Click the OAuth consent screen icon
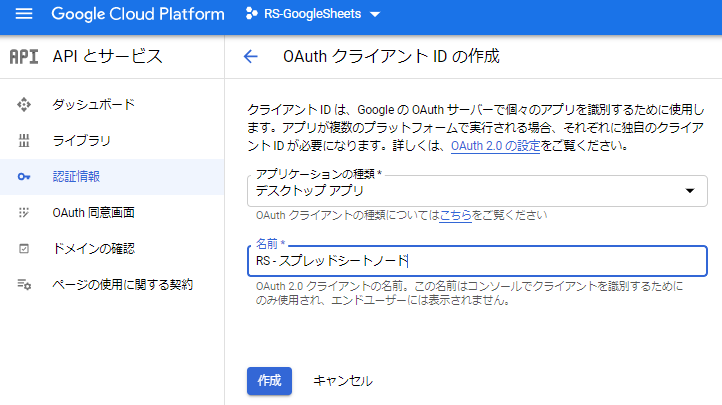 [x=24, y=213]
